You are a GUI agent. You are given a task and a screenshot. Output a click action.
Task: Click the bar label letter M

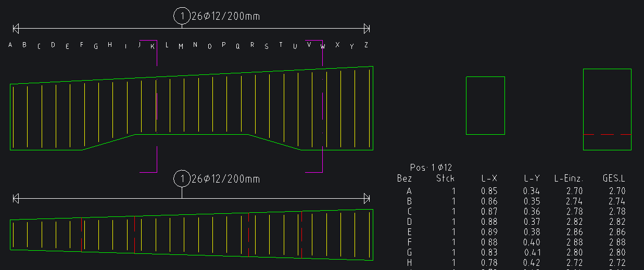181,46
